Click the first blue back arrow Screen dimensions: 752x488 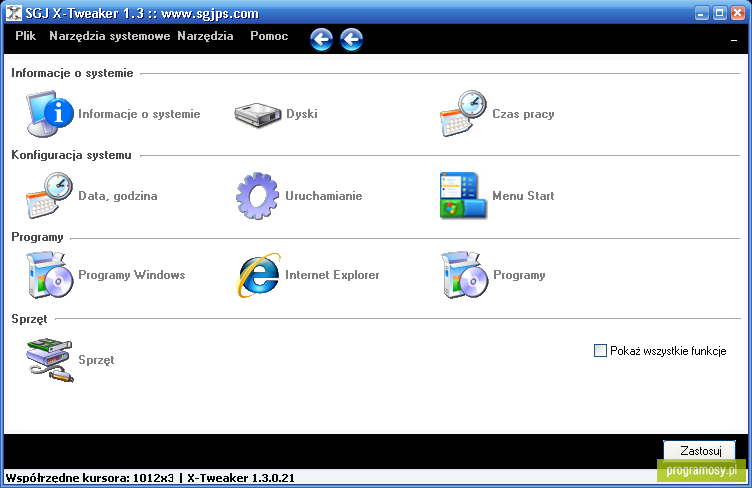coord(321,39)
